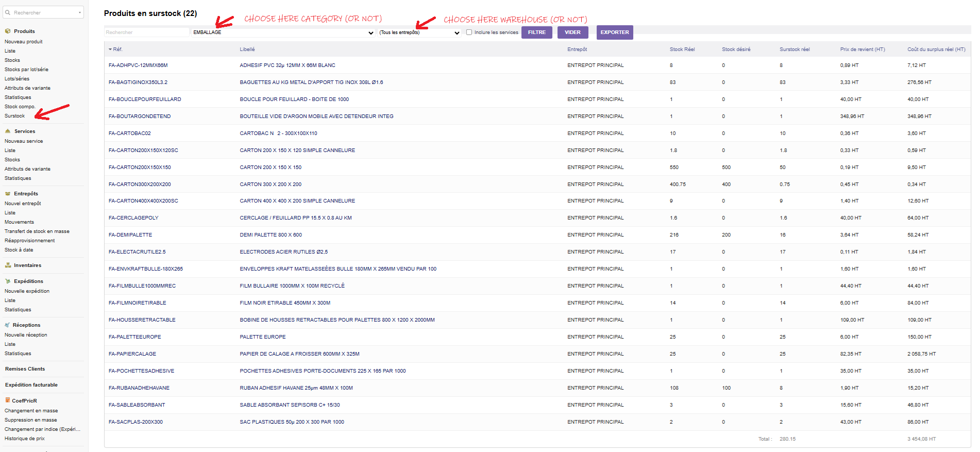Sort by Coût du surplus réel (HT)
Image resolution: width=980 pixels, height=452 pixels.
click(x=937, y=49)
